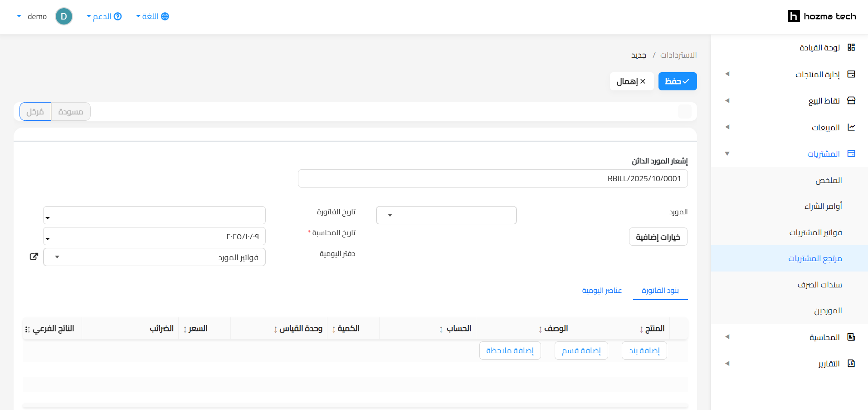The image size is (868, 410).
Task: Open فواتير المشتريات in sidebar
Action: pos(815,232)
